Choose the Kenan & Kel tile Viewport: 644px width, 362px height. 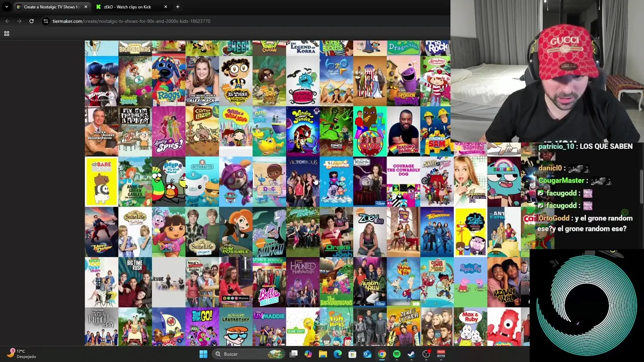504,282
